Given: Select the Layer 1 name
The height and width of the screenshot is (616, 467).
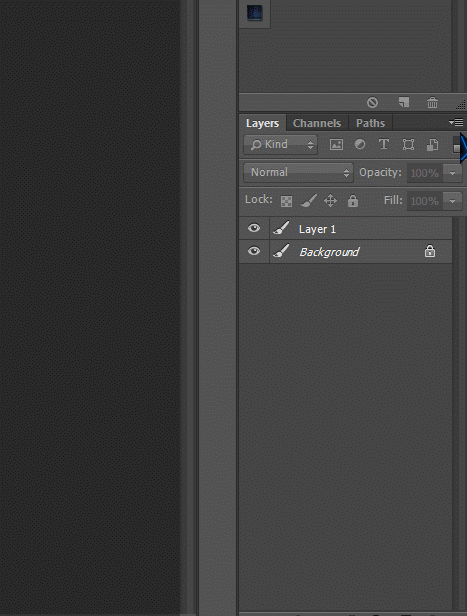Looking at the screenshot, I should pos(317,229).
